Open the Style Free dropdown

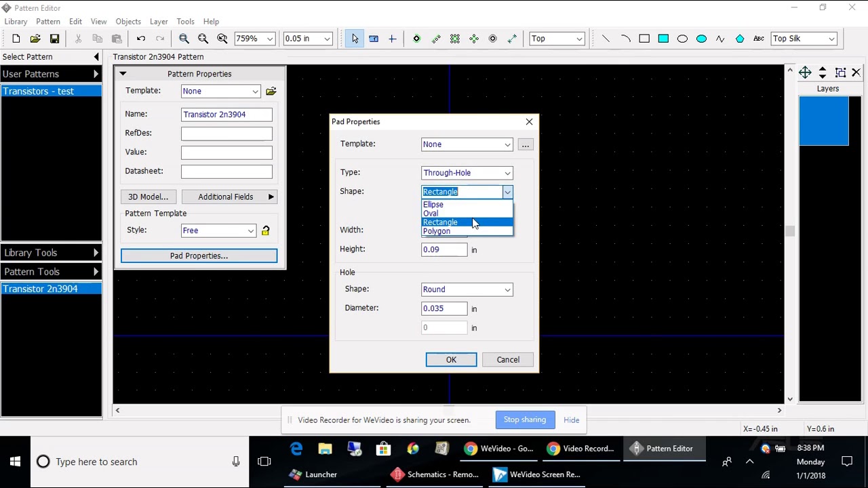click(251, 231)
